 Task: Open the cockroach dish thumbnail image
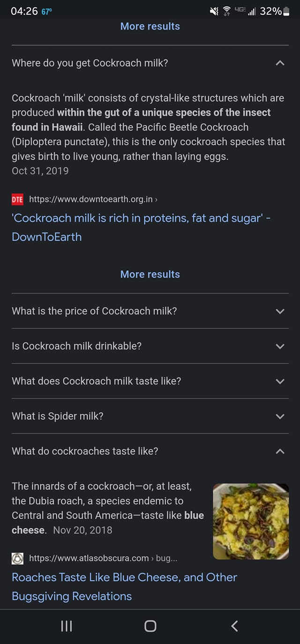pos(251,521)
